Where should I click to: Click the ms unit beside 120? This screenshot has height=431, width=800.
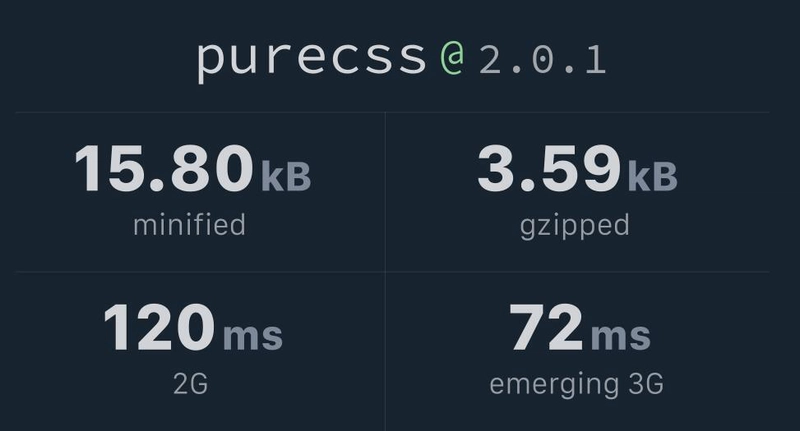tap(253, 335)
